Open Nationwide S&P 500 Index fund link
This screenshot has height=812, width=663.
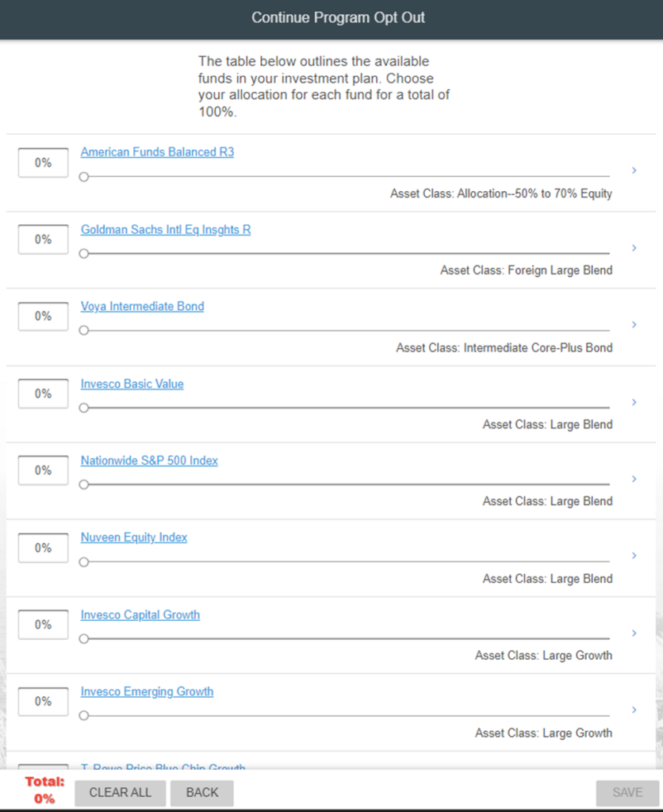(x=149, y=461)
